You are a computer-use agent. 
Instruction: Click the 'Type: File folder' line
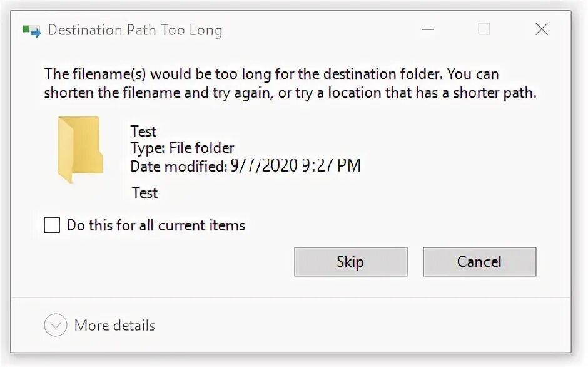click(182, 148)
